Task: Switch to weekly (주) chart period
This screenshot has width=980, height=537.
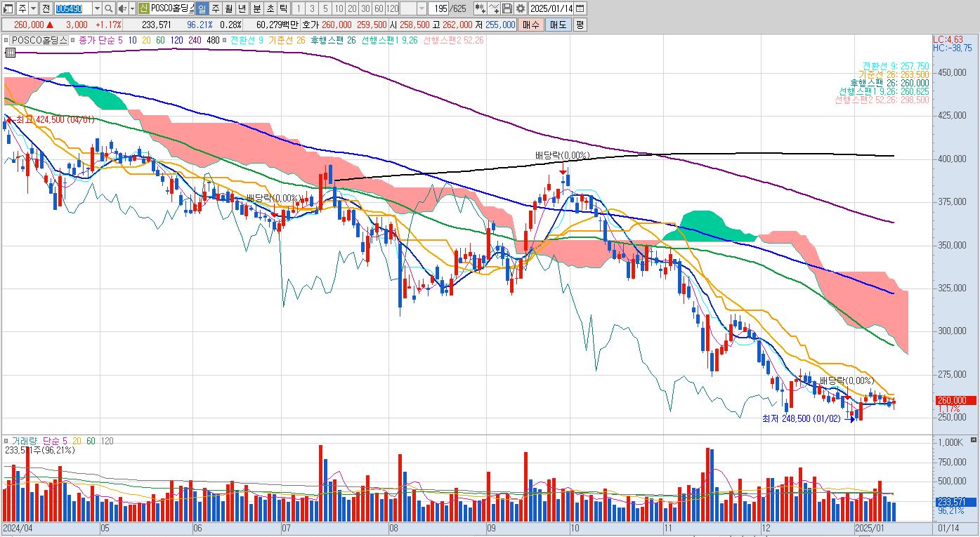Action: tap(216, 8)
